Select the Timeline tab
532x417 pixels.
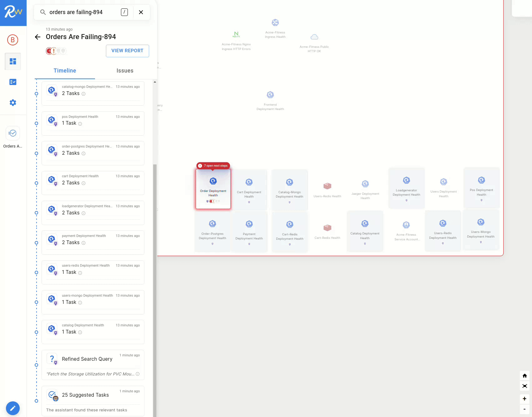coord(65,71)
